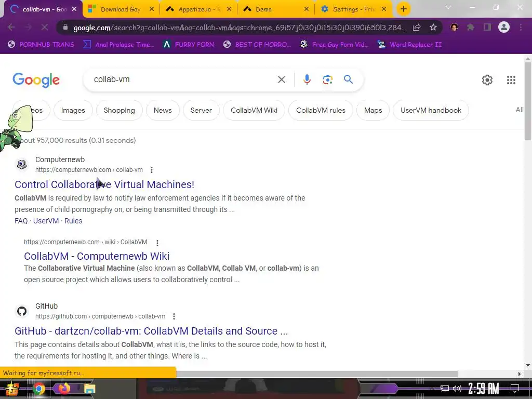Select the CollabVM rules chip
Image resolution: width=532 pixels, height=399 pixels.
coord(321,110)
